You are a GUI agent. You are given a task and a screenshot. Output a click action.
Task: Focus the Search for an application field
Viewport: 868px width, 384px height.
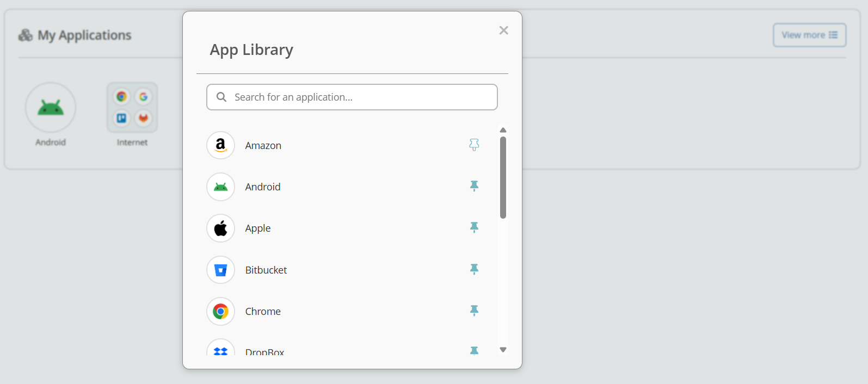click(x=359, y=97)
